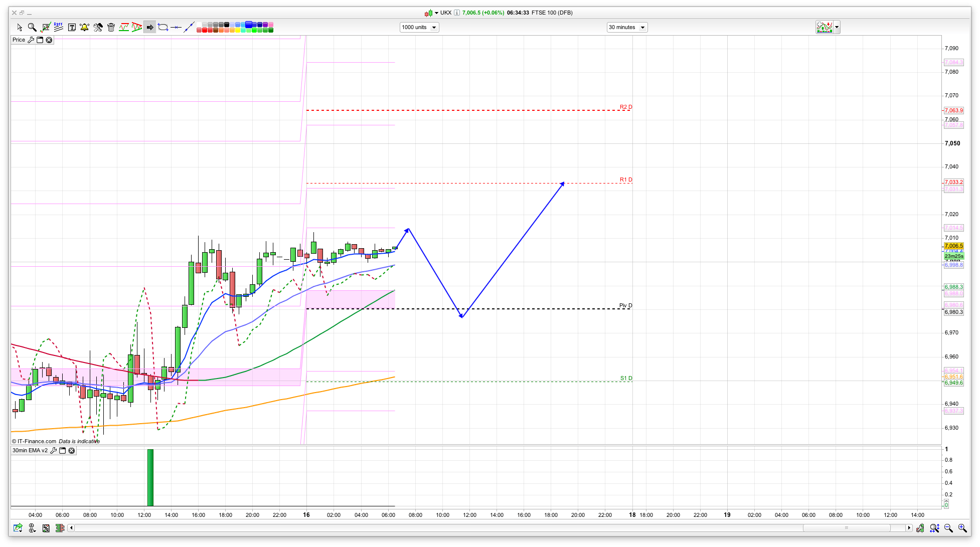This screenshot has height=547, width=980.
Task: Open the order book icon in the bottom bar
Action: [x=60, y=528]
